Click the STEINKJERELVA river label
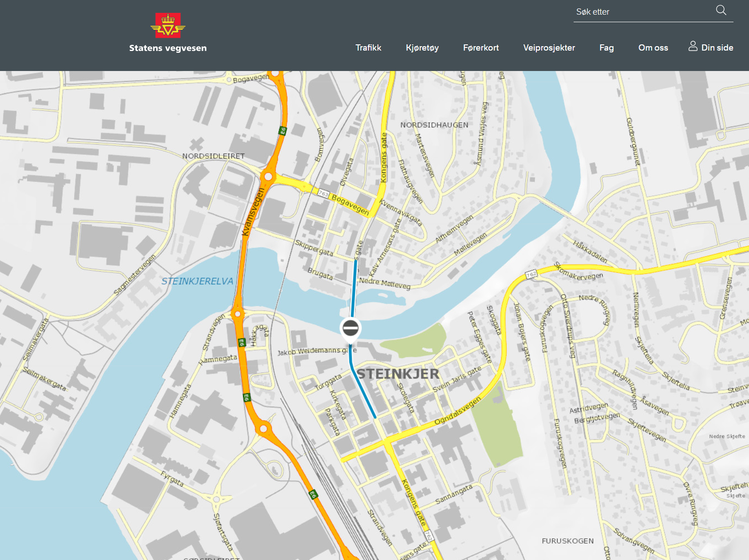This screenshot has height=560, width=749. point(197,281)
